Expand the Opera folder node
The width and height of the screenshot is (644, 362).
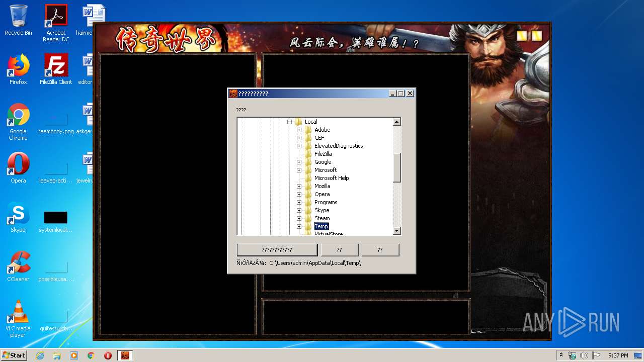pos(299,194)
